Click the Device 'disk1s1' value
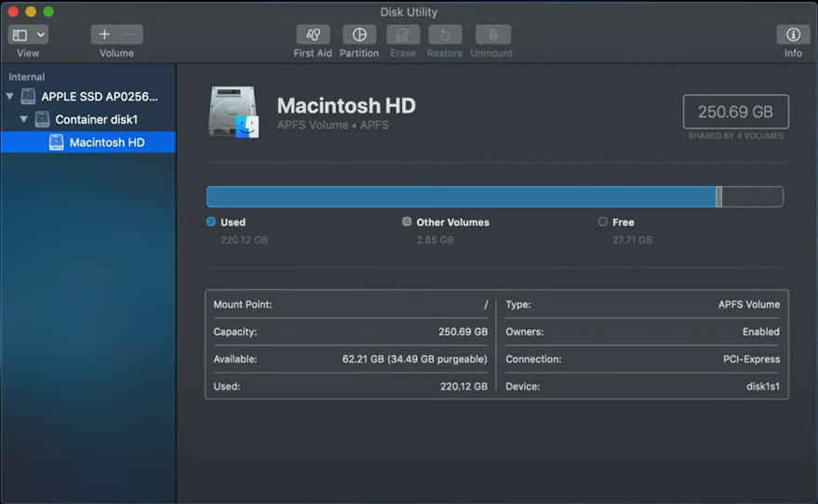This screenshot has height=504, width=818. [763, 387]
